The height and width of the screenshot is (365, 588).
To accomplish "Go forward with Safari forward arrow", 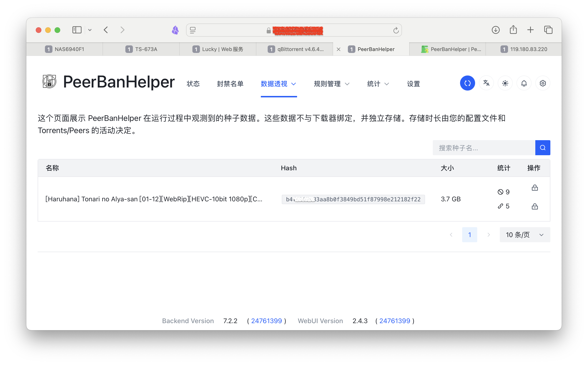I will point(122,30).
